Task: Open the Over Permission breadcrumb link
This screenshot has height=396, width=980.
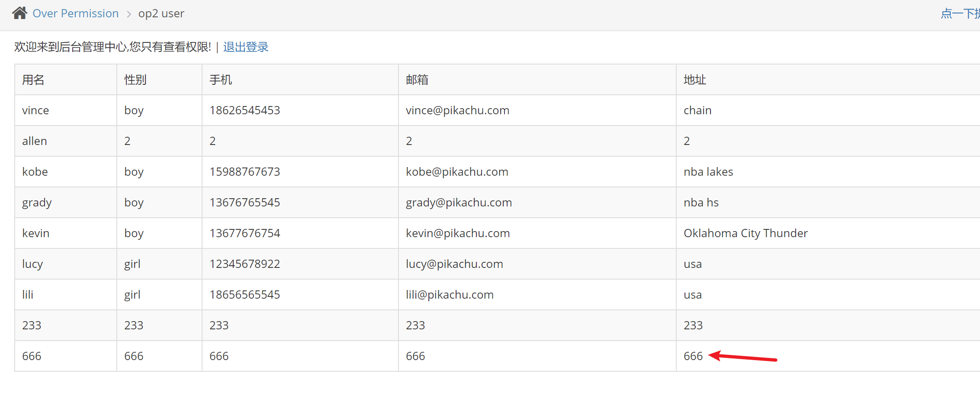Action: (75, 13)
